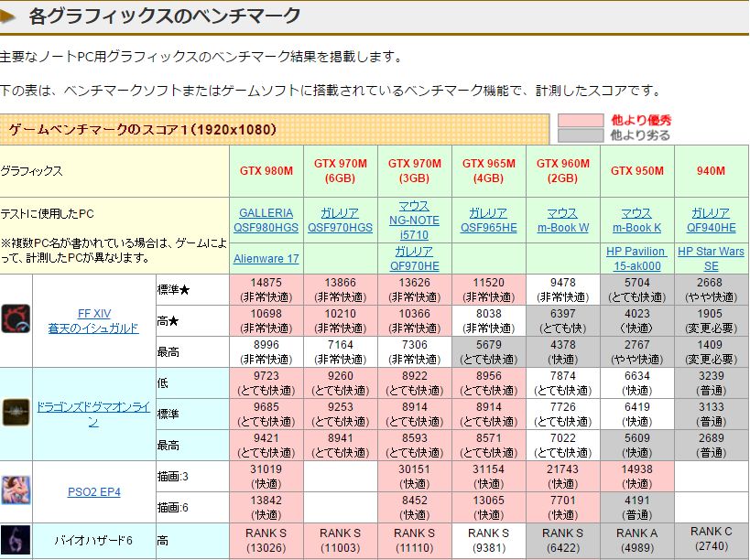
Task: Open the ガレリア QSF970HGS link
Action: [340, 221]
